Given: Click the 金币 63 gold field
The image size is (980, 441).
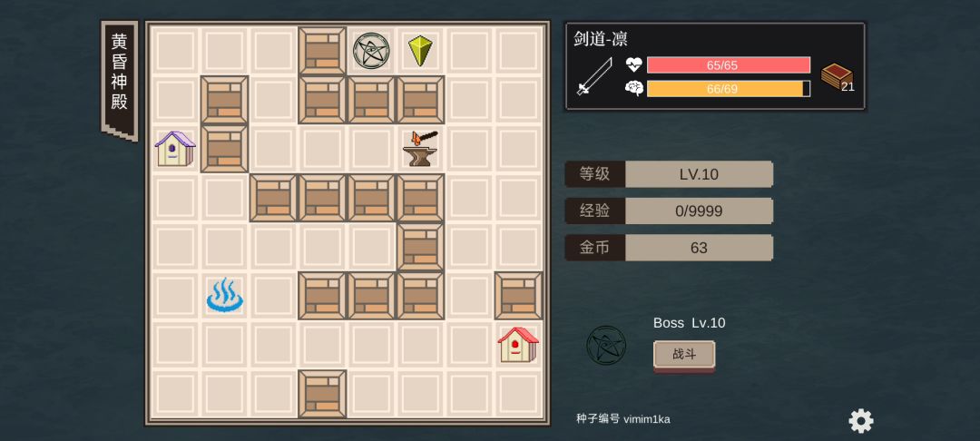Looking at the screenshot, I should pyautogui.click(x=669, y=248).
